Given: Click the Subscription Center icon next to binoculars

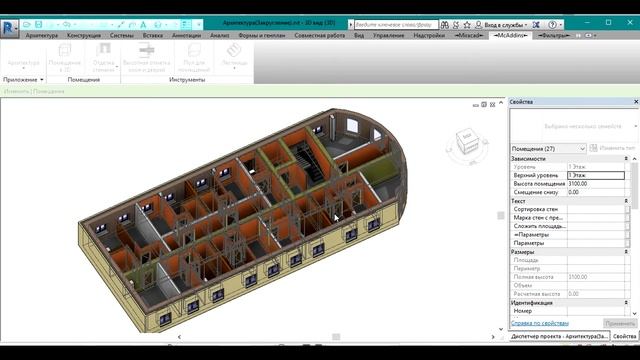Looking at the screenshot, I should coord(456,25).
